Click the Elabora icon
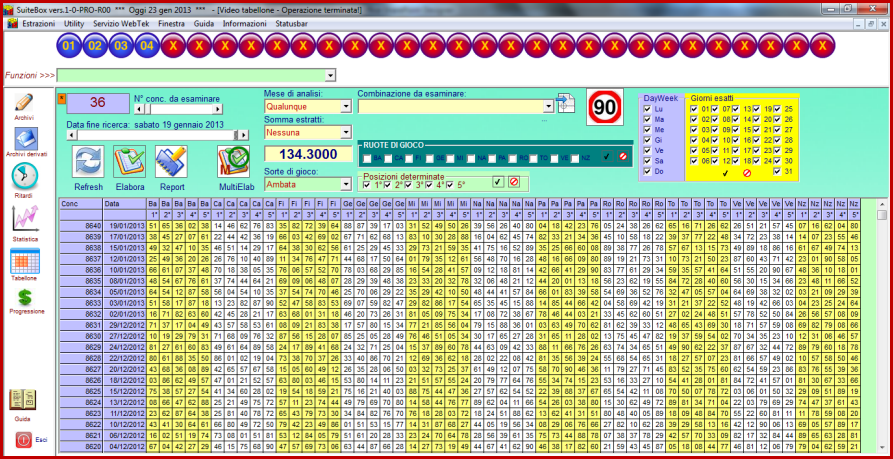The height and width of the screenshot is (459, 893). 130,163
